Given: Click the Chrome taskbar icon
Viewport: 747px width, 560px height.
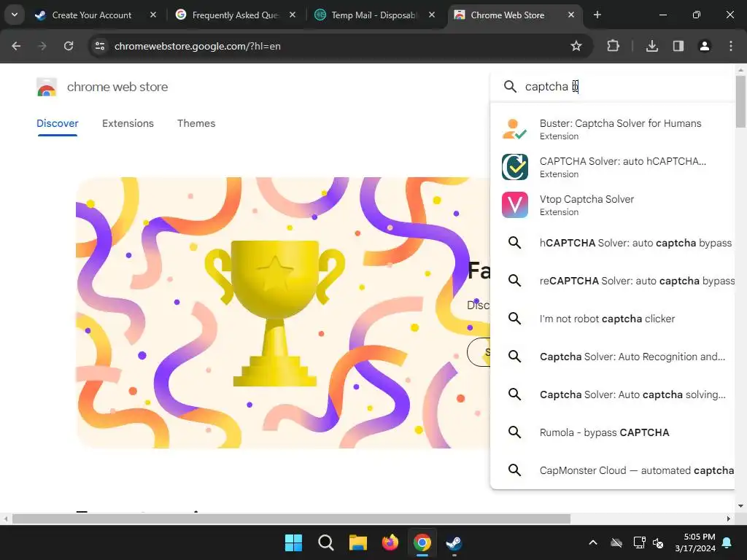Looking at the screenshot, I should click(422, 542).
